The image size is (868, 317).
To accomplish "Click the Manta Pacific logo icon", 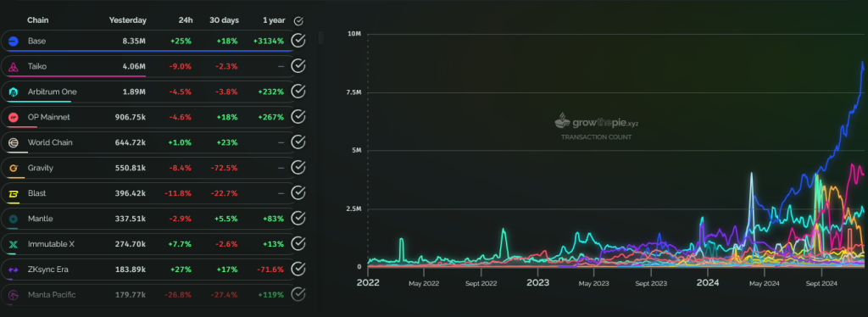I will click(14, 295).
